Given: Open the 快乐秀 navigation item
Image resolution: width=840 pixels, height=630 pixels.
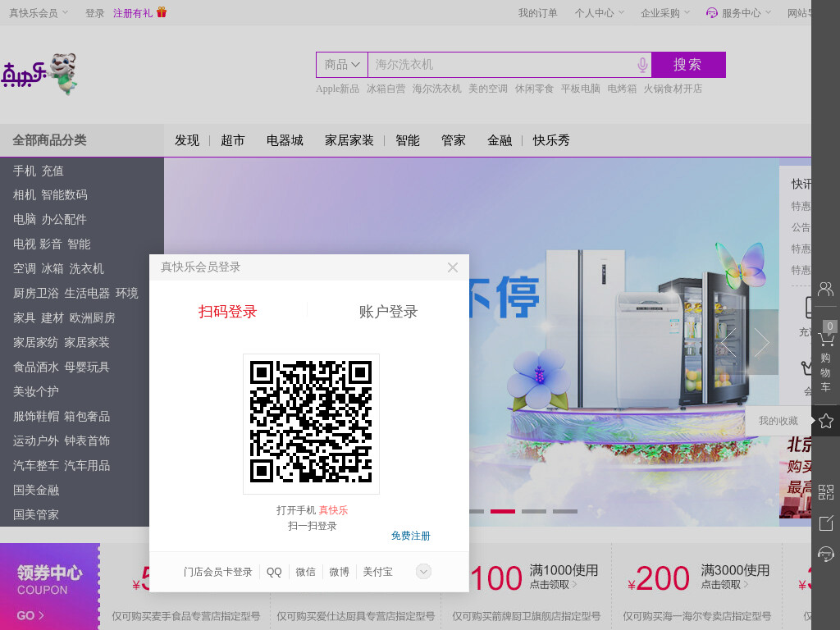Looking at the screenshot, I should coord(551,140).
